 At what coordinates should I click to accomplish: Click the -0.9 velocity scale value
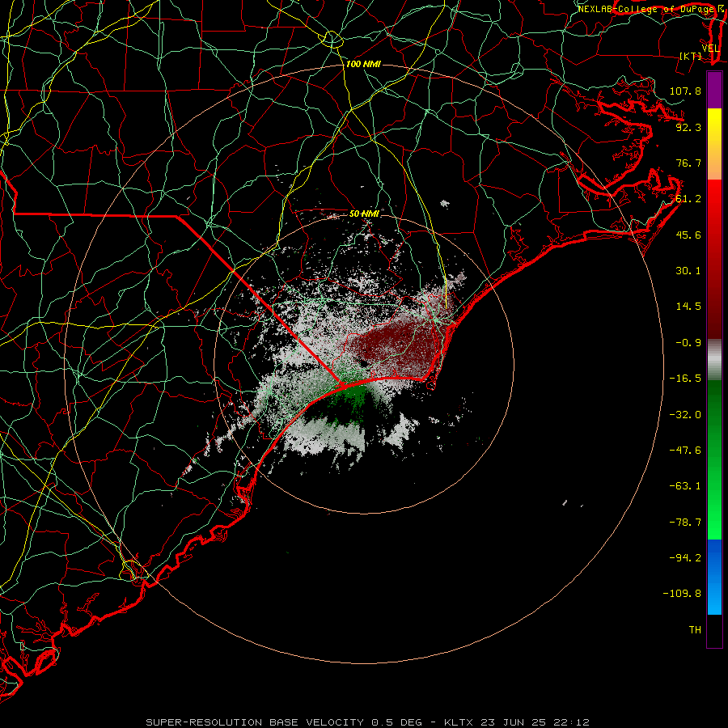(688, 343)
